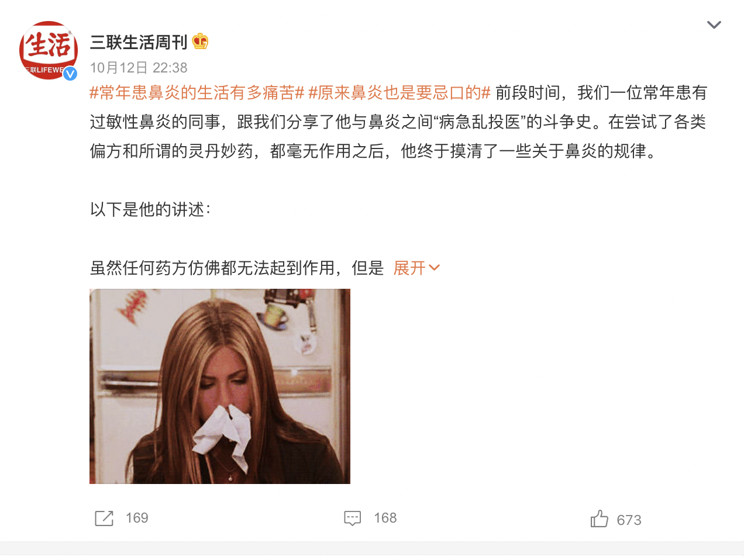This screenshot has width=744, height=560.
Task: Open hashtag #常年患鼻炎的生活有多痛苦#
Action: pos(197,93)
